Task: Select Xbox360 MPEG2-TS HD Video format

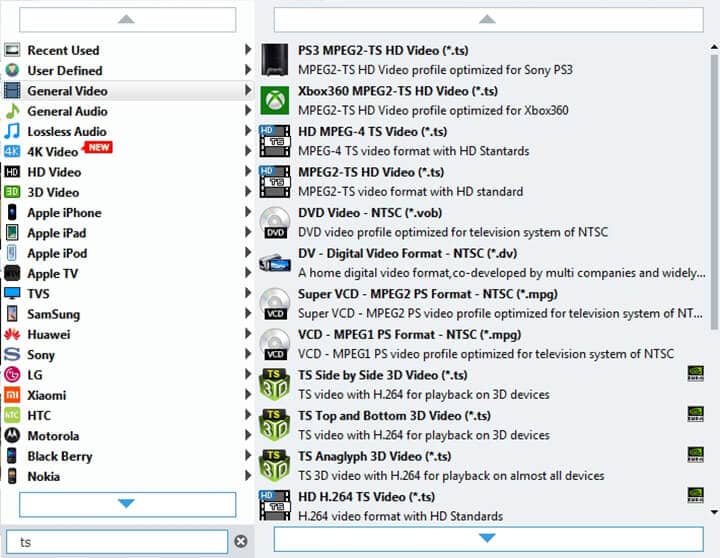Action: [481, 101]
